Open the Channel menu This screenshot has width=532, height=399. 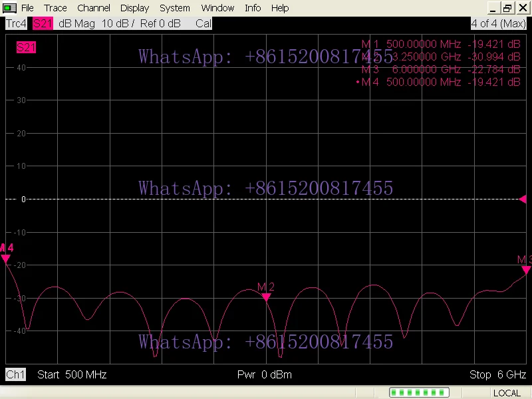(x=94, y=8)
